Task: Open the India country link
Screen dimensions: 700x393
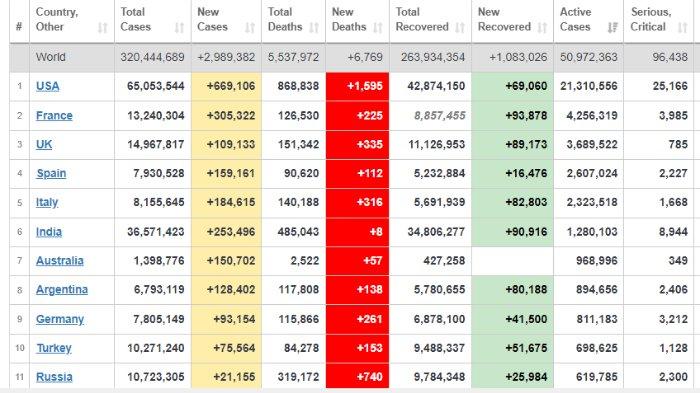Action: (49, 232)
